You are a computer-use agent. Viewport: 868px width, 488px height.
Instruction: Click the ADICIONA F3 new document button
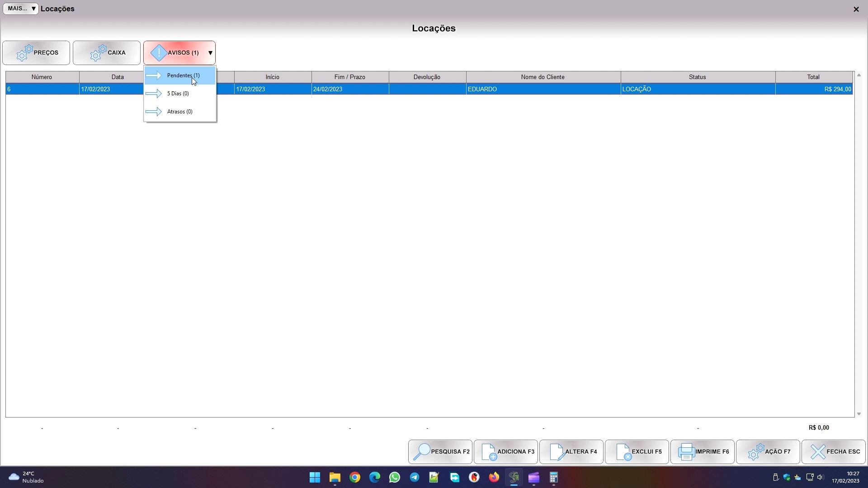coord(505,452)
